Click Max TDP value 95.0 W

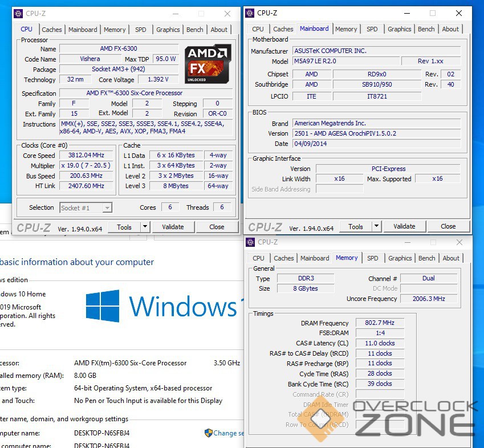(x=166, y=59)
